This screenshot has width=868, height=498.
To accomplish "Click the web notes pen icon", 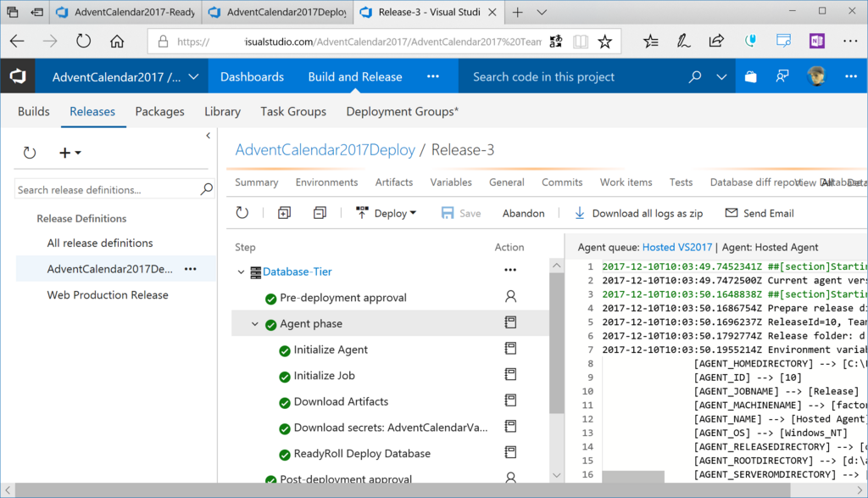I will coord(684,41).
